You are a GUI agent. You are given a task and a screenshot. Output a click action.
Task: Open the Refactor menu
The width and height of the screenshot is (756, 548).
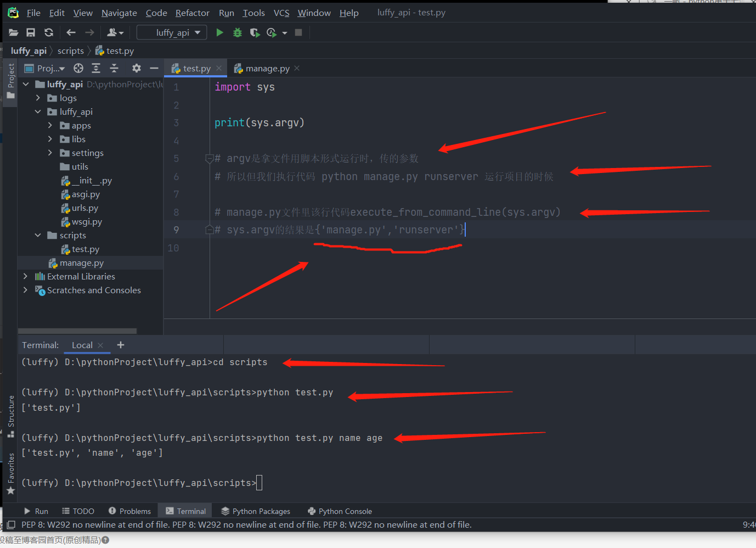point(193,13)
